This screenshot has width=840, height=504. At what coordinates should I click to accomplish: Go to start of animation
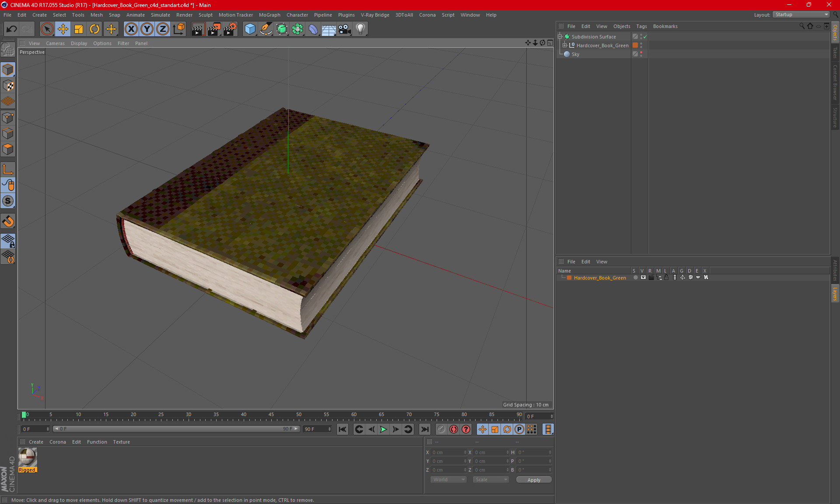pyautogui.click(x=343, y=429)
